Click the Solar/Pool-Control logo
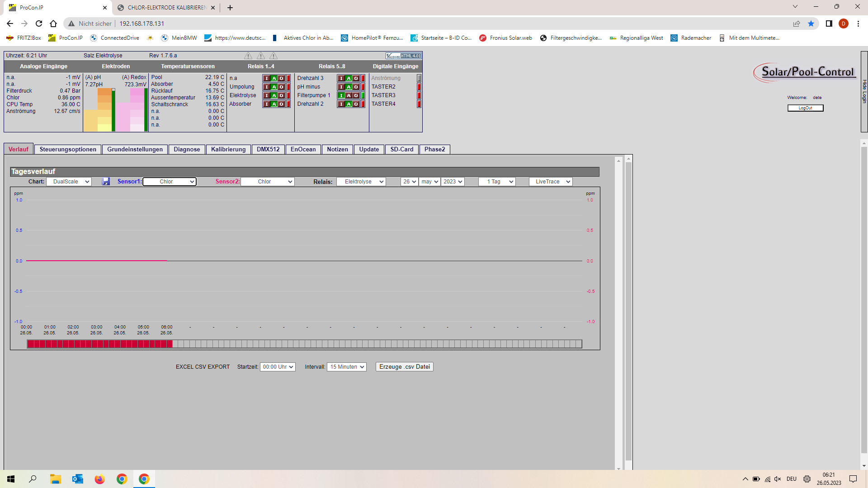Screen dimensions: 868x488 coord(805,72)
